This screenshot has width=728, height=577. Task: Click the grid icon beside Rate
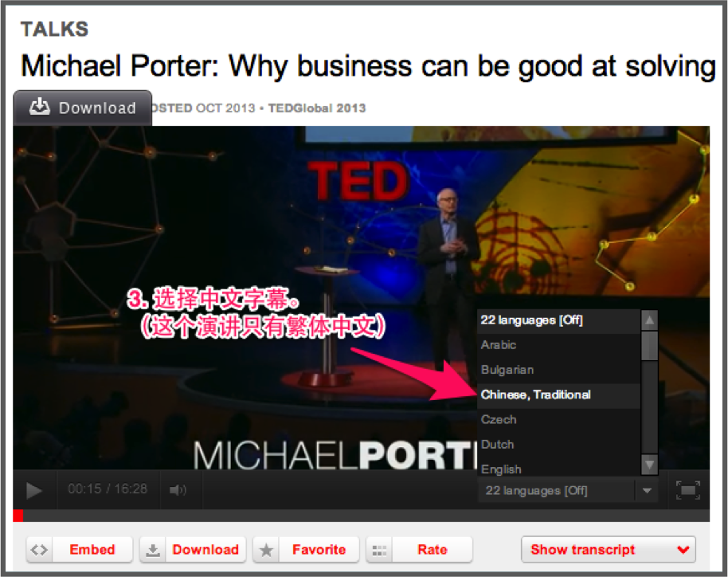[x=379, y=551]
